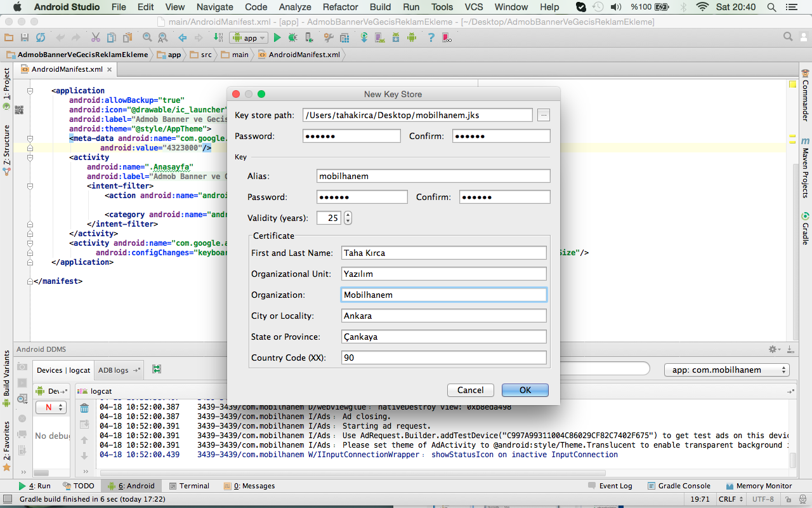The height and width of the screenshot is (508, 812).
Task: Click the Alias field containing mobilhanem
Action: (x=433, y=176)
